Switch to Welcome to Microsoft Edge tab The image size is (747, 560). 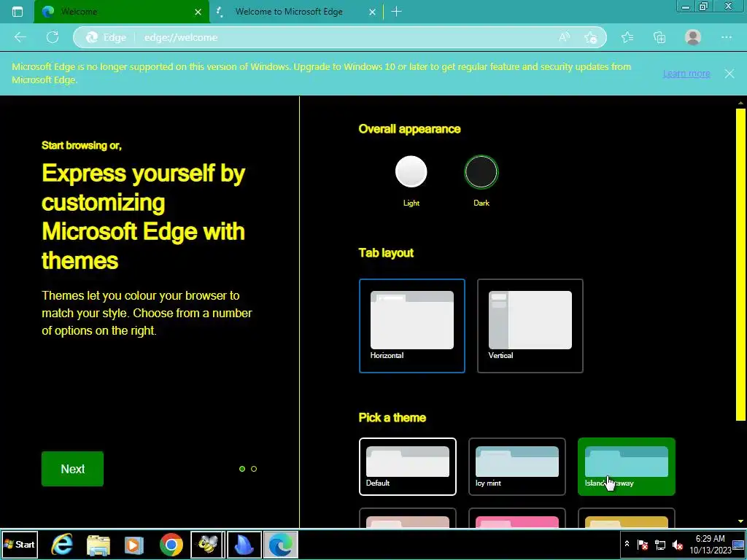coord(296,12)
